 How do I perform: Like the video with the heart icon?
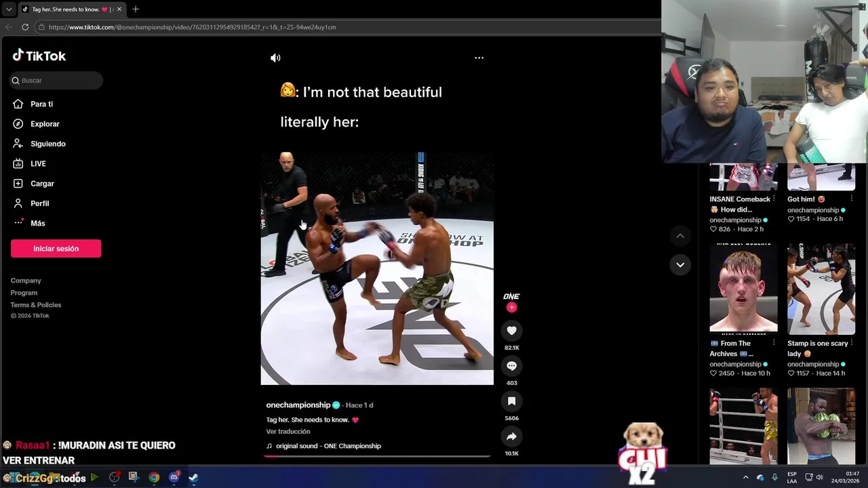click(x=511, y=331)
